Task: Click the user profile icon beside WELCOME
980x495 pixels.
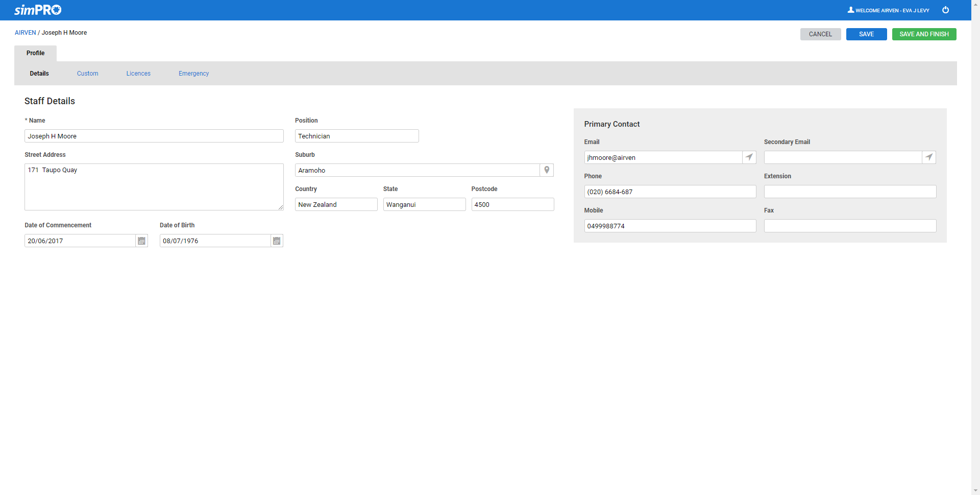Action: 850,10
